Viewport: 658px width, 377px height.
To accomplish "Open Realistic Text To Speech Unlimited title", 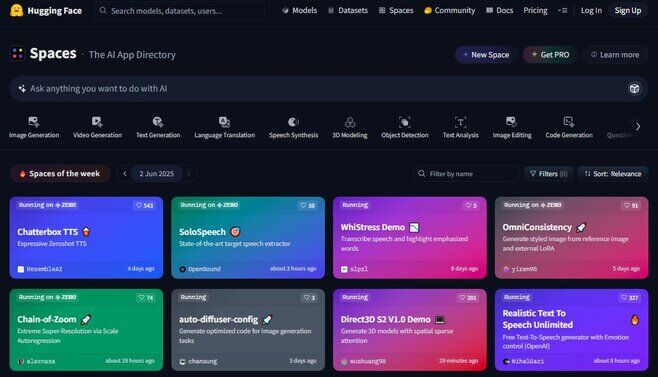I will (538, 319).
